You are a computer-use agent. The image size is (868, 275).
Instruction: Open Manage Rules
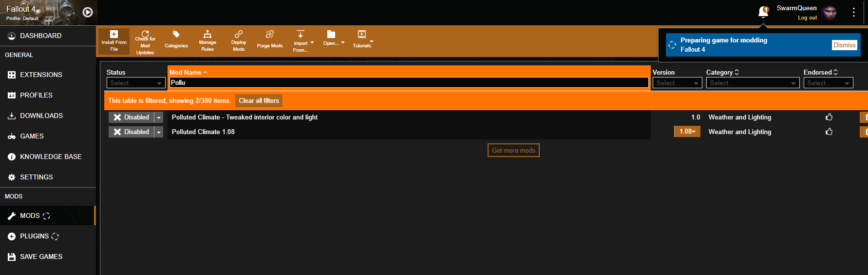coord(208,41)
